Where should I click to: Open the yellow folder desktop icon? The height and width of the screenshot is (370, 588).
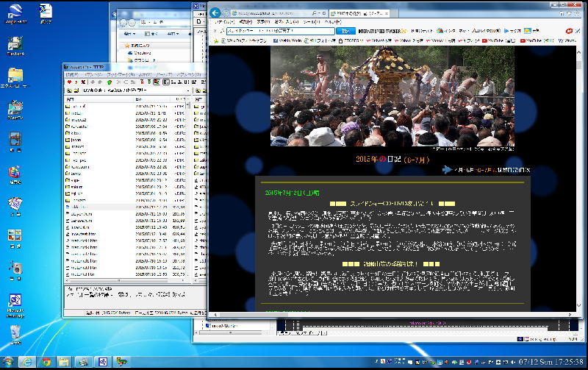tap(15, 78)
